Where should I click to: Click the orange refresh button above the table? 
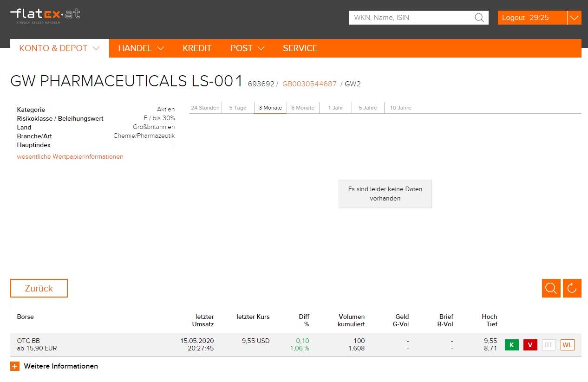click(x=572, y=288)
